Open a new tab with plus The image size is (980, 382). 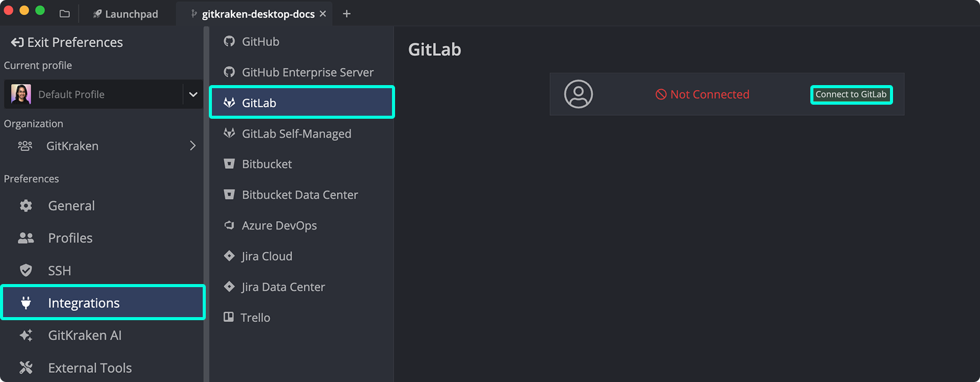coord(347,13)
